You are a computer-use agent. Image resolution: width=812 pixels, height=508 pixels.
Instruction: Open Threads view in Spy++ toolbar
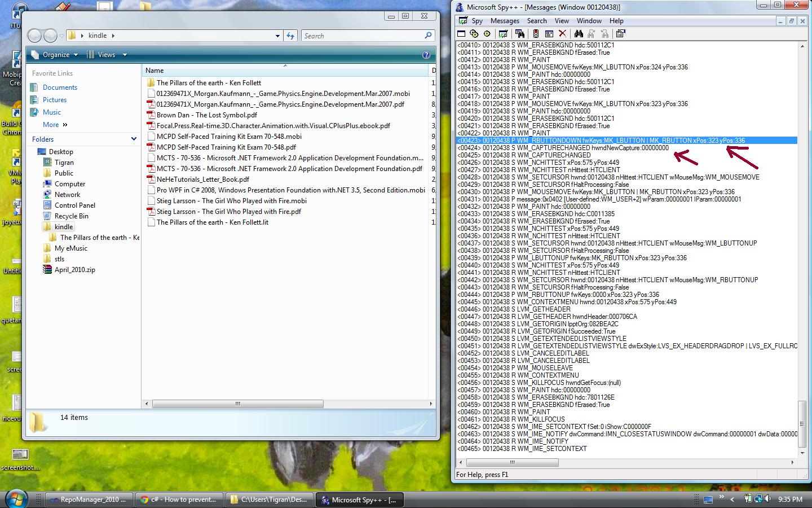(487, 33)
